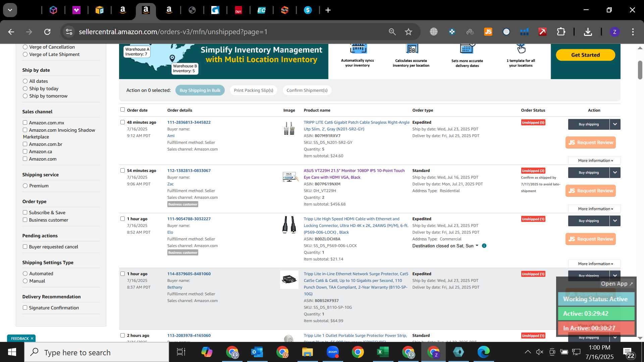Check Subscribe & Save order type
Image resolution: width=644 pixels, height=362 pixels.
coord(25,213)
